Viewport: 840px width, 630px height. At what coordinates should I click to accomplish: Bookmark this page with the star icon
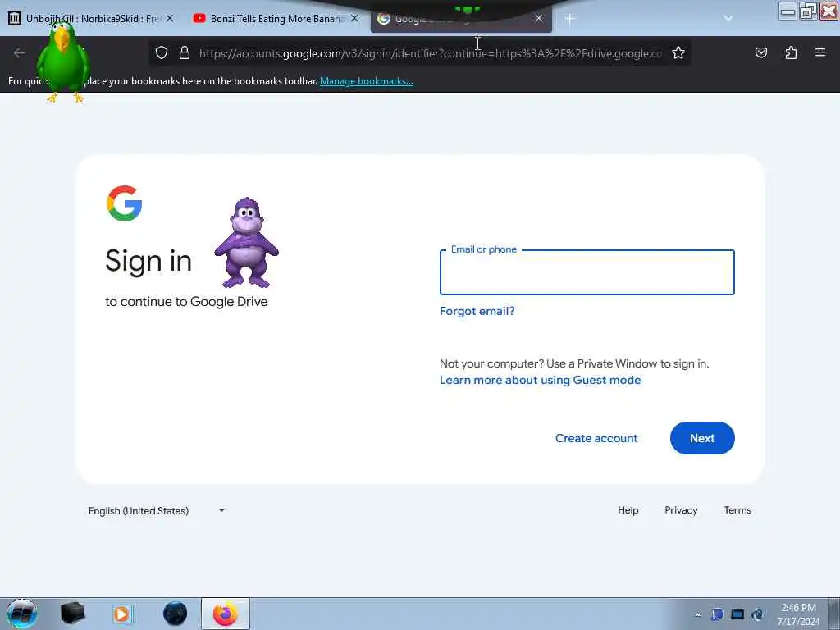click(x=678, y=53)
